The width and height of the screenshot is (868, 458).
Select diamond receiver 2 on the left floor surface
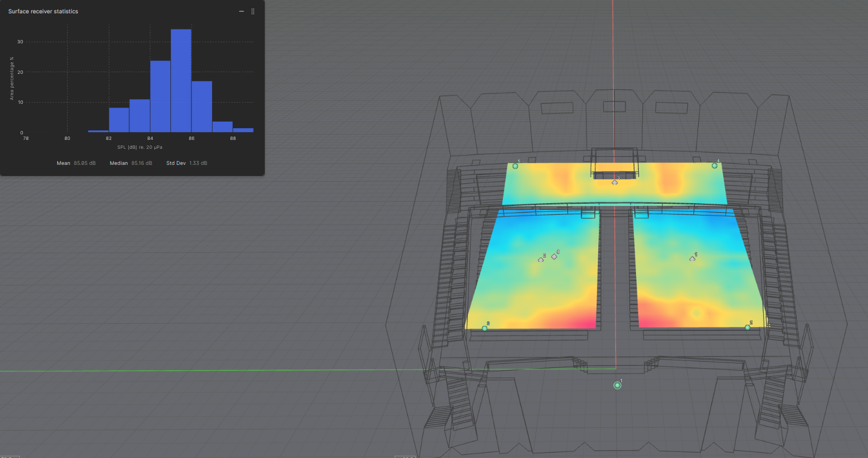click(541, 259)
